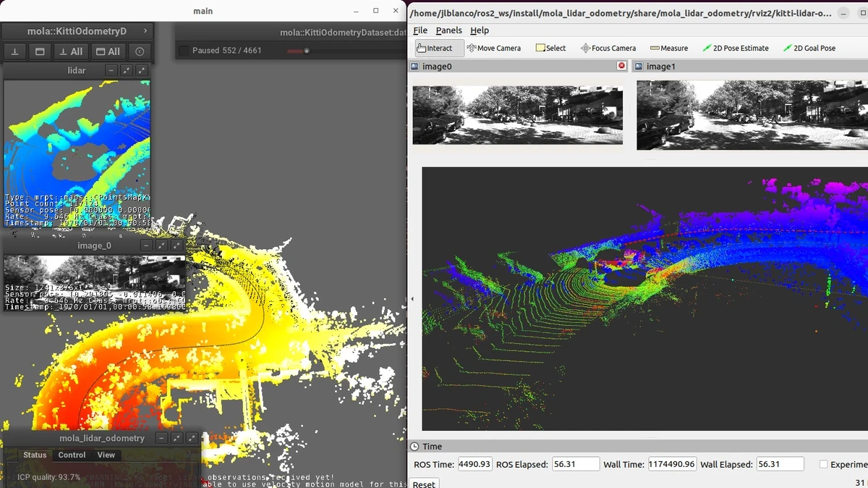Viewport: 868px width, 488px height.
Task: Shrink the lidar subwindow with inward arrows
Action: pyautogui.click(x=127, y=70)
